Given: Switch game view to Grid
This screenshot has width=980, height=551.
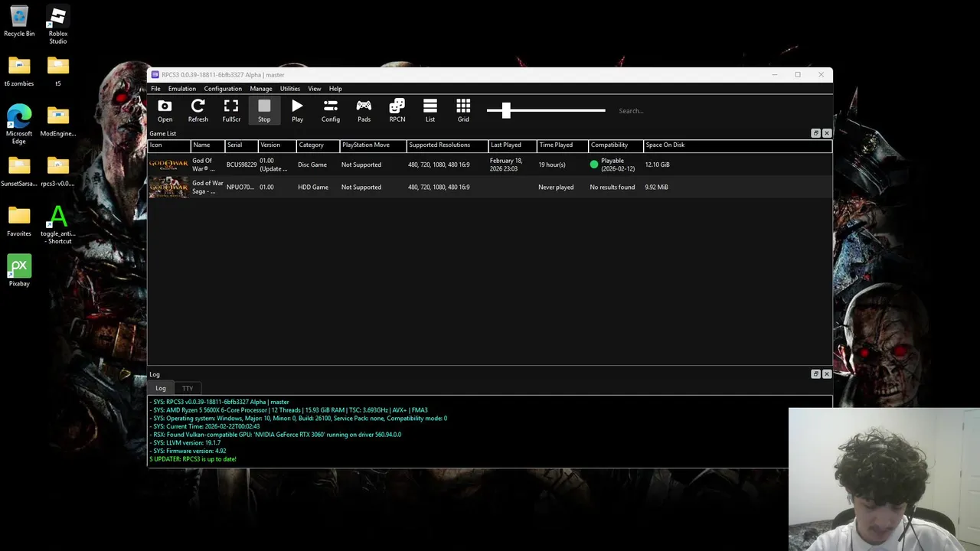Looking at the screenshot, I should click(463, 110).
